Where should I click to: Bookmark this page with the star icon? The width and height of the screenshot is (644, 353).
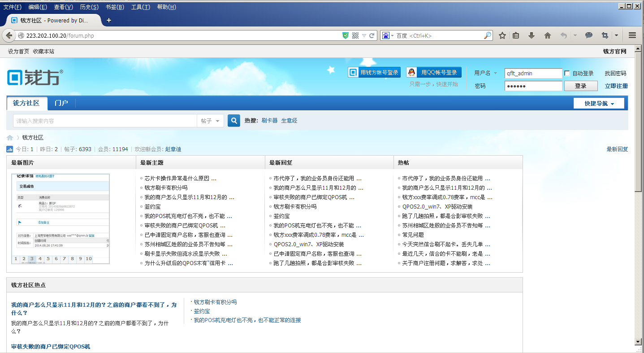click(502, 35)
